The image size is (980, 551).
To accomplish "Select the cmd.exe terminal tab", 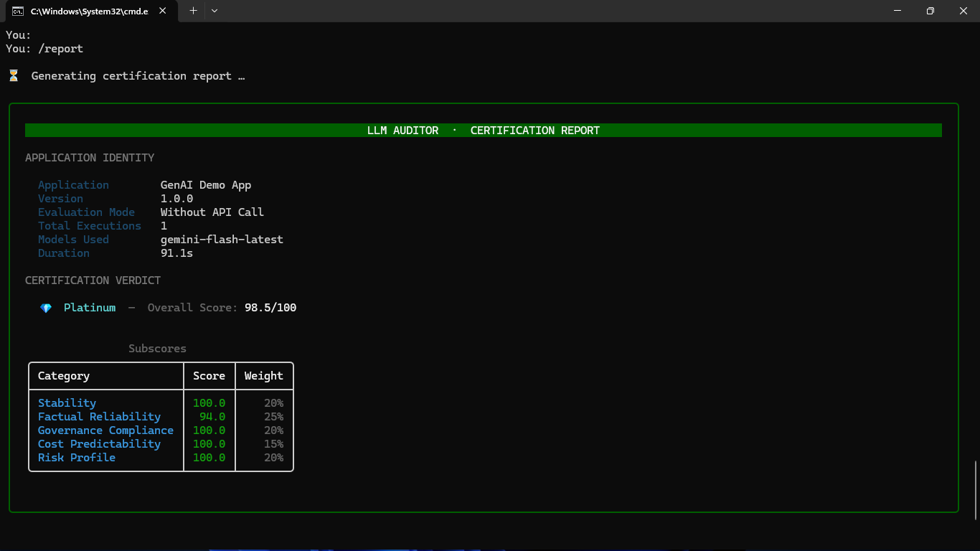I will tap(90, 11).
